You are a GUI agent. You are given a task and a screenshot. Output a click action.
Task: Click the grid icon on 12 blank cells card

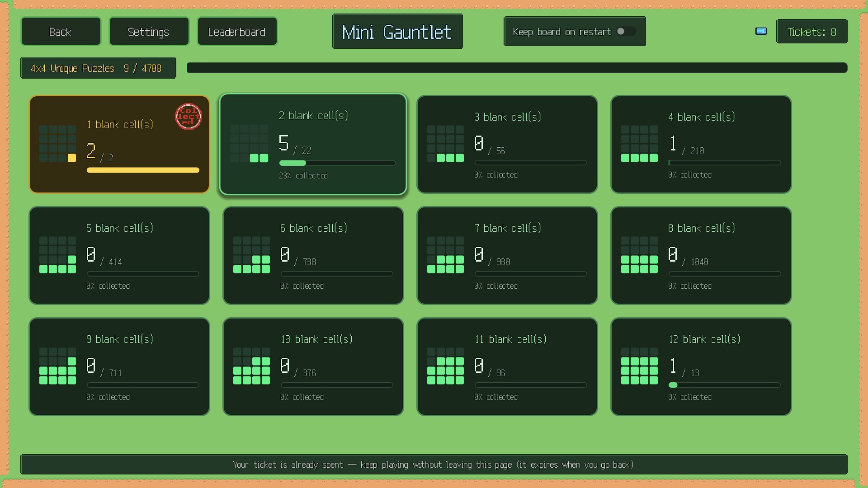pyautogui.click(x=639, y=366)
